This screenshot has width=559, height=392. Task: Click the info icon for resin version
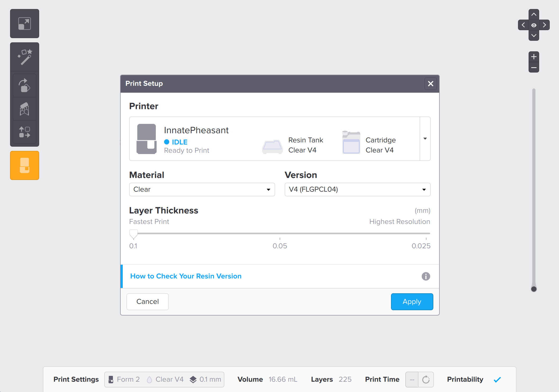click(x=426, y=276)
